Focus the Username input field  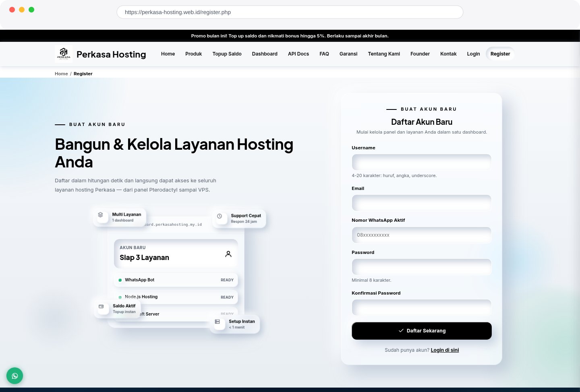click(422, 162)
